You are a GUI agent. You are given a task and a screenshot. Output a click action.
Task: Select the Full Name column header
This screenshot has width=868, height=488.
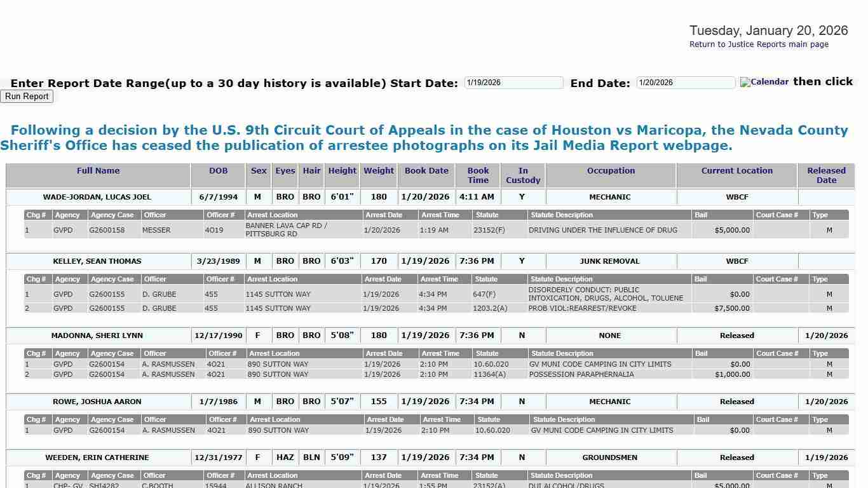(x=98, y=170)
